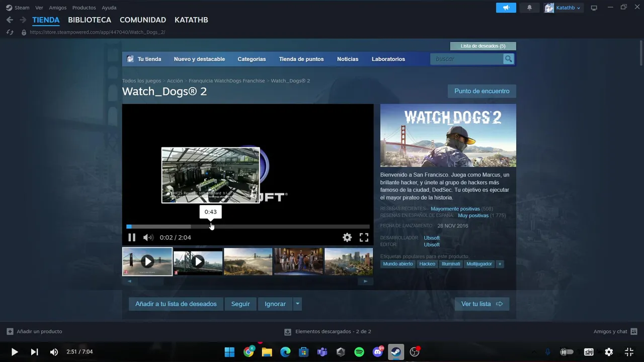Open the Ayuda menu

point(109,8)
